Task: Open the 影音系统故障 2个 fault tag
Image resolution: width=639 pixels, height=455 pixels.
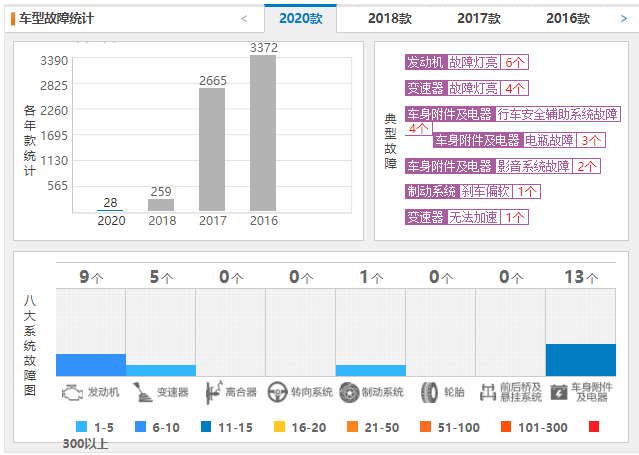Action: [x=502, y=166]
